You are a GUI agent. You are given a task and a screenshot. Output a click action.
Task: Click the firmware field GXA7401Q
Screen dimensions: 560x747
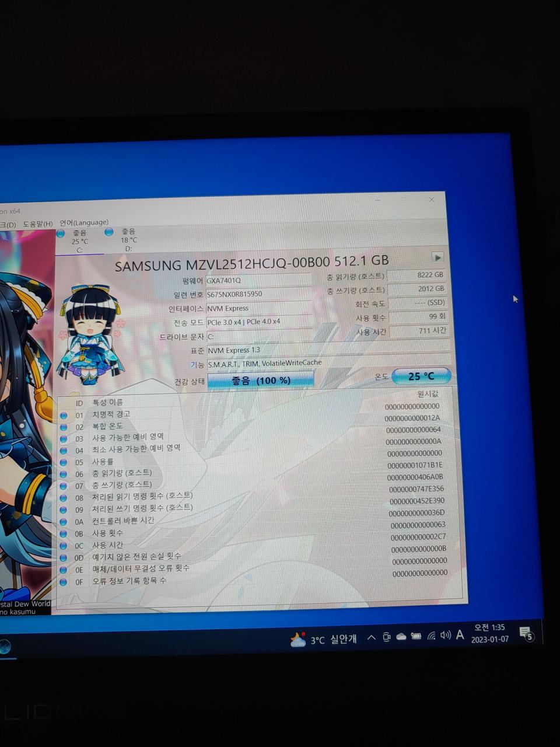click(258, 281)
